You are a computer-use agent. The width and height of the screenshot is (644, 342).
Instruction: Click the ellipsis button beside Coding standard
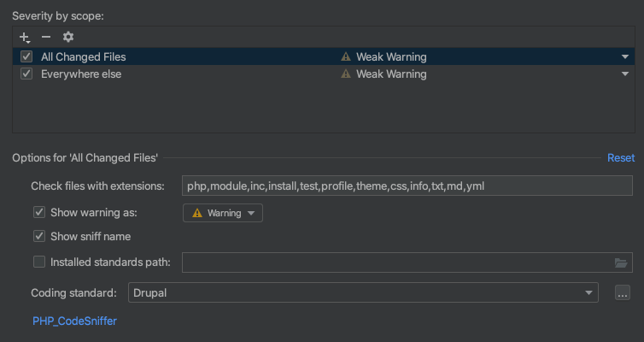(623, 293)
